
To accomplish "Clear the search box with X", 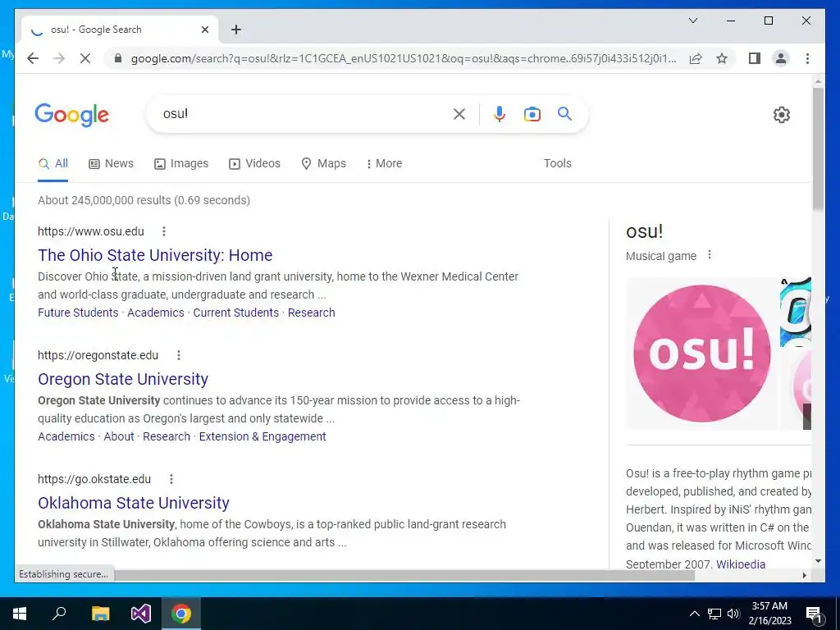I will tap(459, 114).
